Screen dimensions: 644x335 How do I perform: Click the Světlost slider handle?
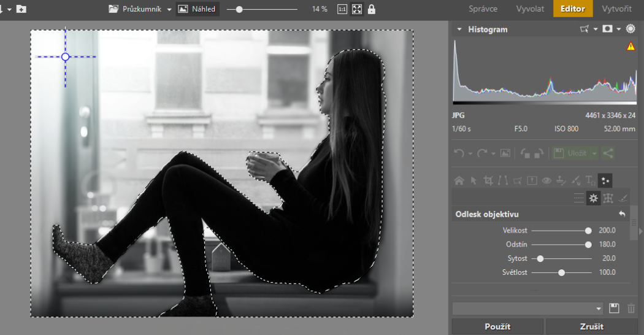tap(561, 273)
